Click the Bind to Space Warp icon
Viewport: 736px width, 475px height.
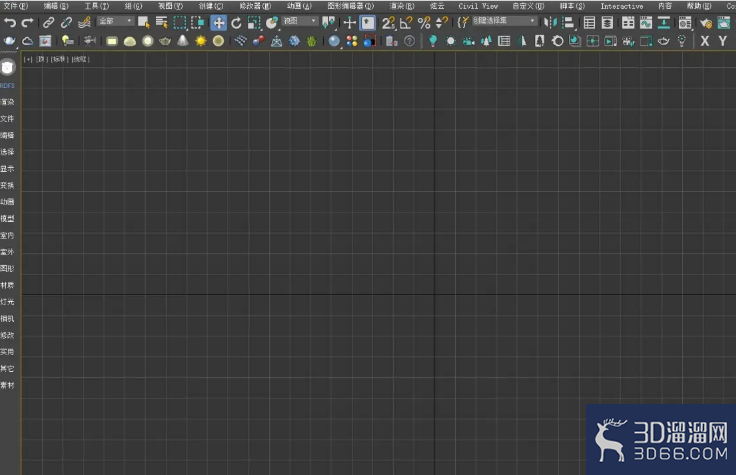(x=84, y=23)
